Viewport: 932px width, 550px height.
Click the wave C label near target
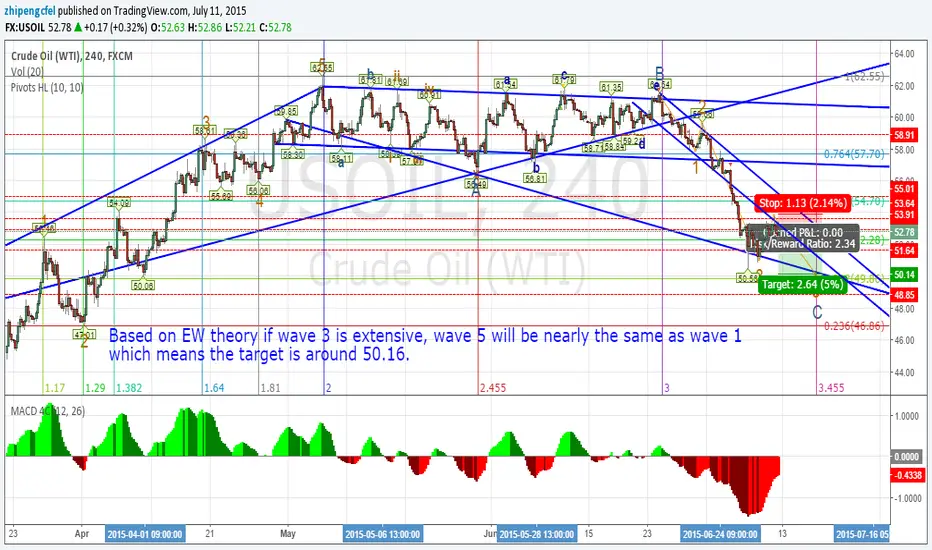tap(817, 312)
